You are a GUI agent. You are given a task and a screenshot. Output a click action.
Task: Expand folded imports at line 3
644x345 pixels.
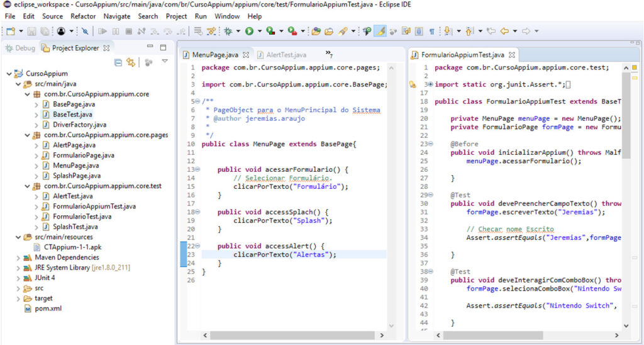[x=430, y=84]
